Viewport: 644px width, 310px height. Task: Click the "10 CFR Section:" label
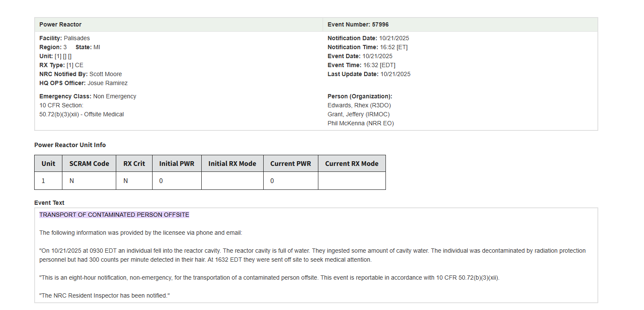pos(62,105)
